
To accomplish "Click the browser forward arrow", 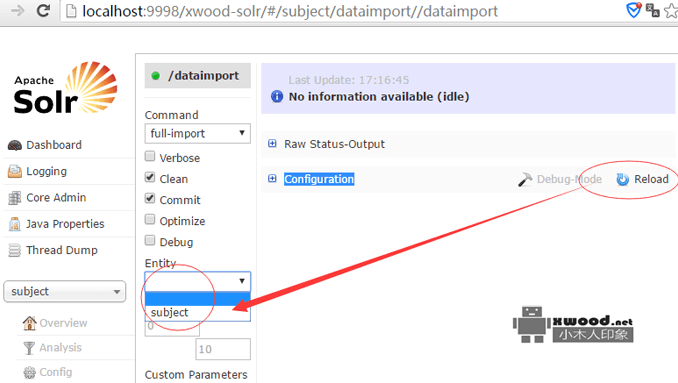I will 17,10.
